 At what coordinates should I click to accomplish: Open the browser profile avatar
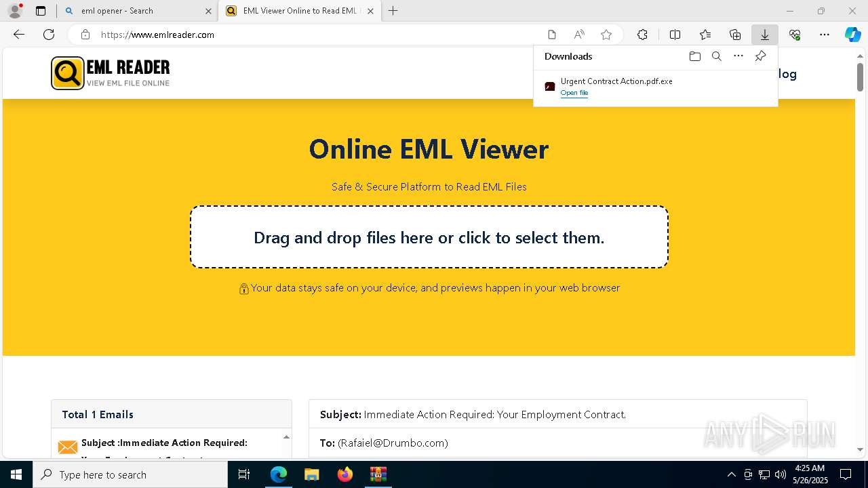(15, 11)
